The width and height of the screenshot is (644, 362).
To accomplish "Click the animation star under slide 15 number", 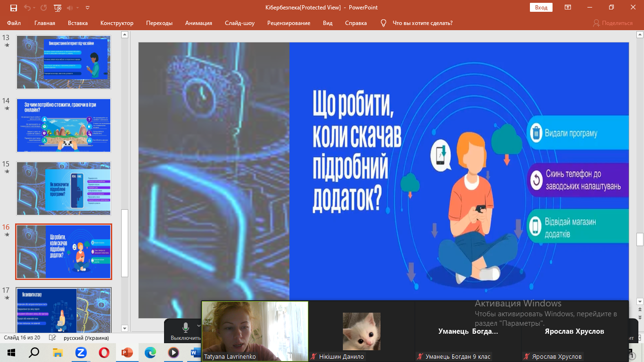I will pos(7,172).
